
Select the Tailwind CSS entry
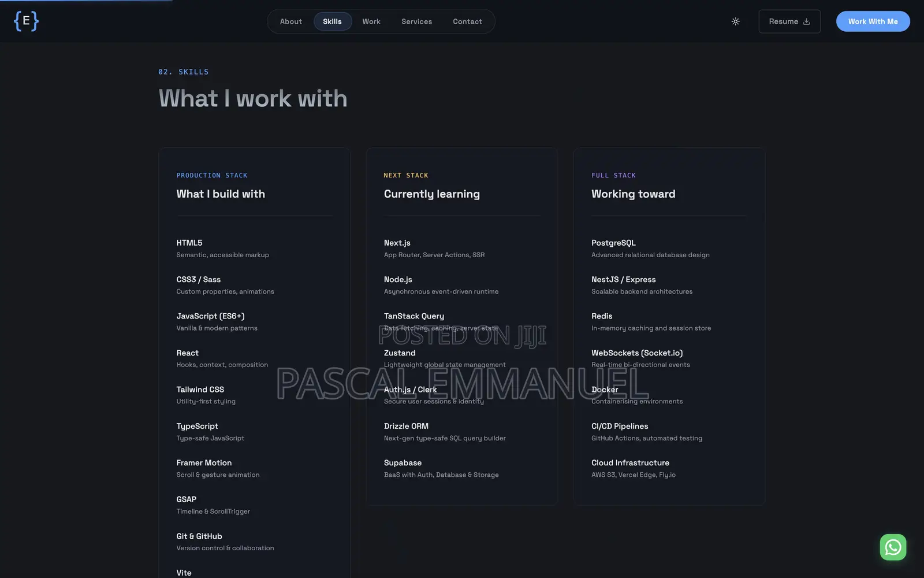click(200, 390)
